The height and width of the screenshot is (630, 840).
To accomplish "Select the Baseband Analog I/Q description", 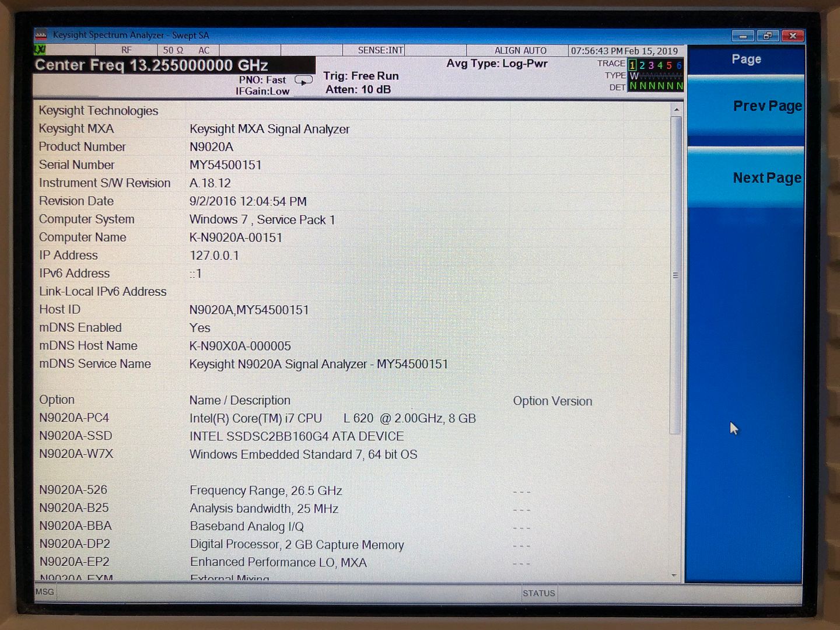I will (x=247, y=527).
